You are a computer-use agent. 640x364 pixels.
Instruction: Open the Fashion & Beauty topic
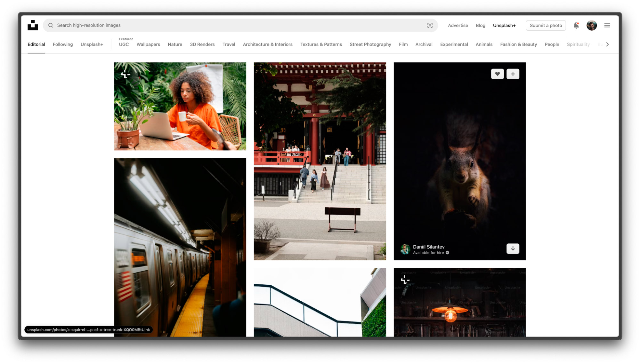coord(518,44)
